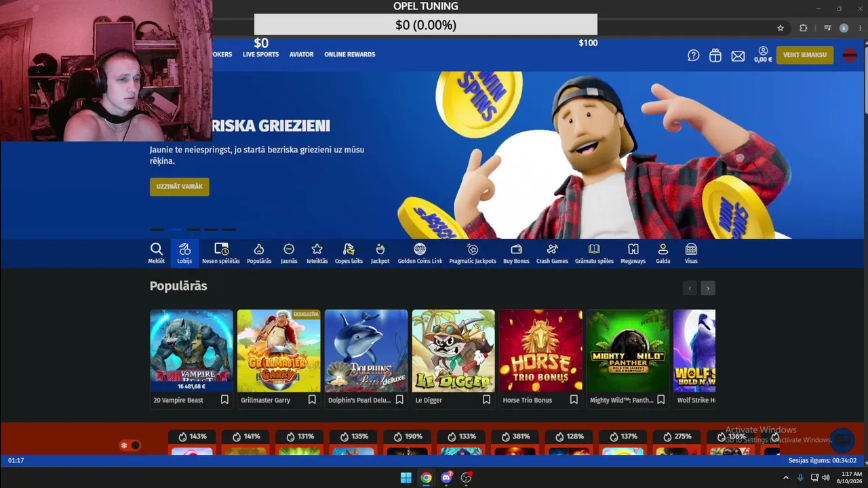Viewport: 868px width, 488px height.
Task: Open the Grillmaster Garry game thumbnail
Action: 279,350
